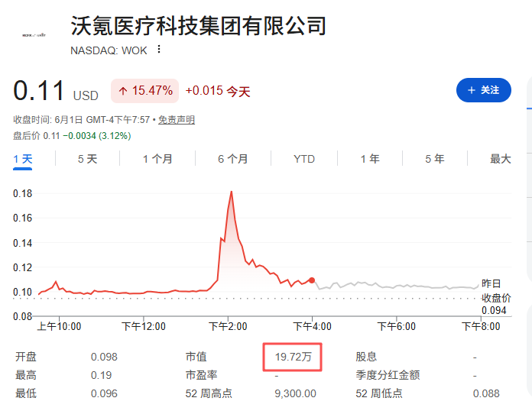
Task: Click the red closing-price dot on the chart
Action: click(x=312, y=280)
